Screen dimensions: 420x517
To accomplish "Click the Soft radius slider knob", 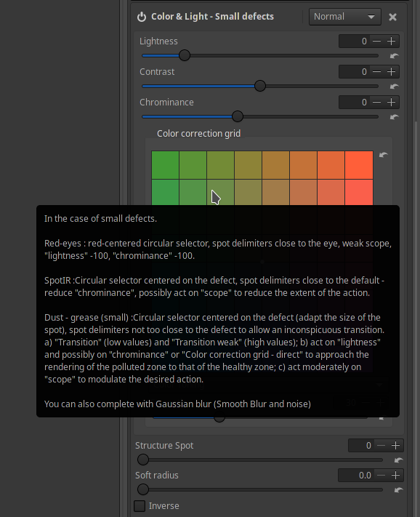I will tap(143, 489).
